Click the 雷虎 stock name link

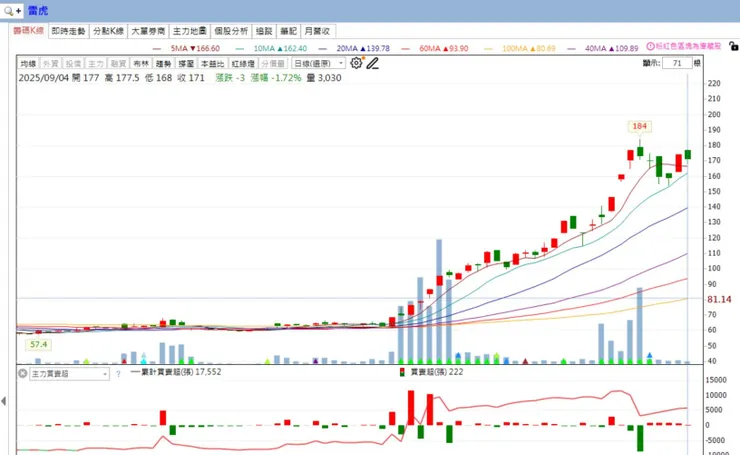pyautogui.click(x=38, y=10)
